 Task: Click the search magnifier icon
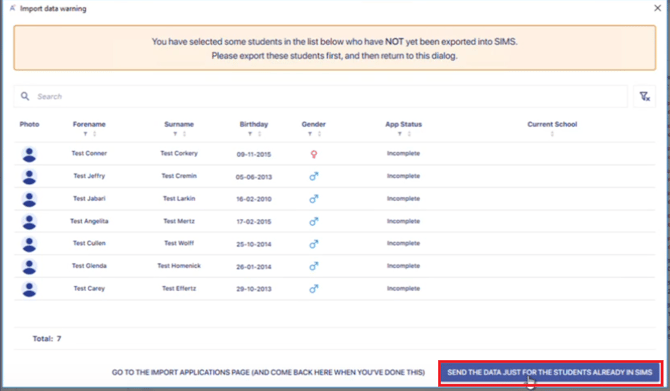[25, 96]
